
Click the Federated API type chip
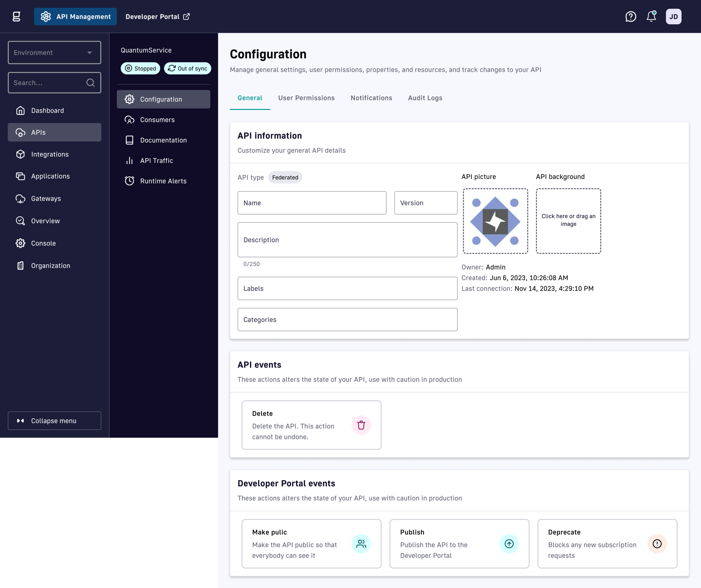(285, 177)
